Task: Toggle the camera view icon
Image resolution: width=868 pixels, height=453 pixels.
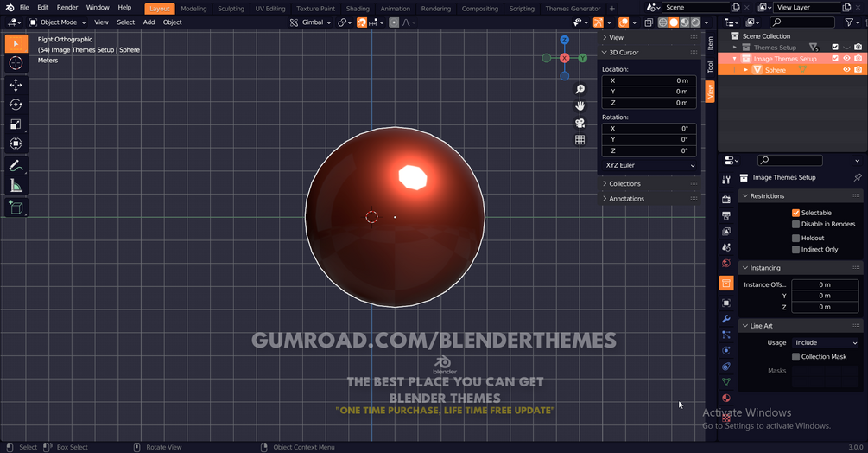Action: (580, 123)
